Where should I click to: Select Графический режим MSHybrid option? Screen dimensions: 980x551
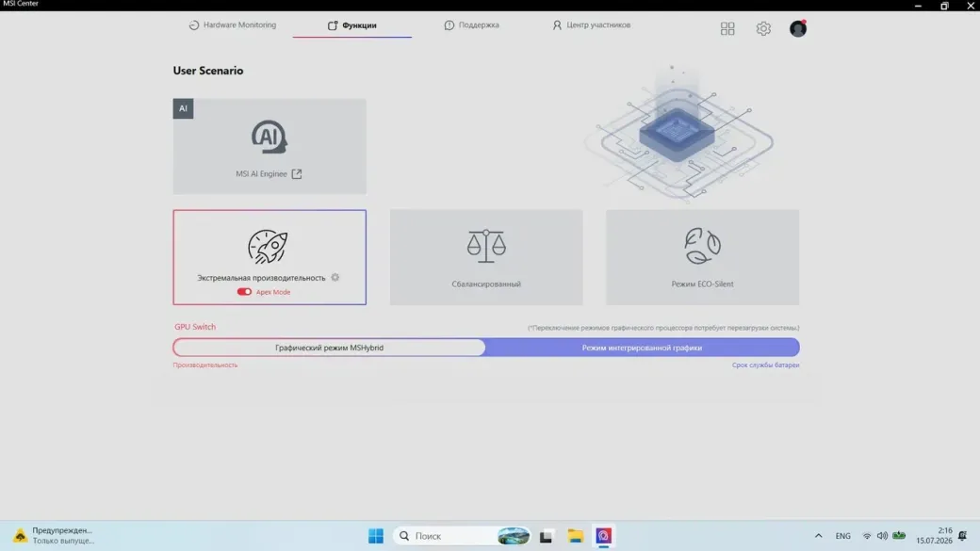click(330, 348)
